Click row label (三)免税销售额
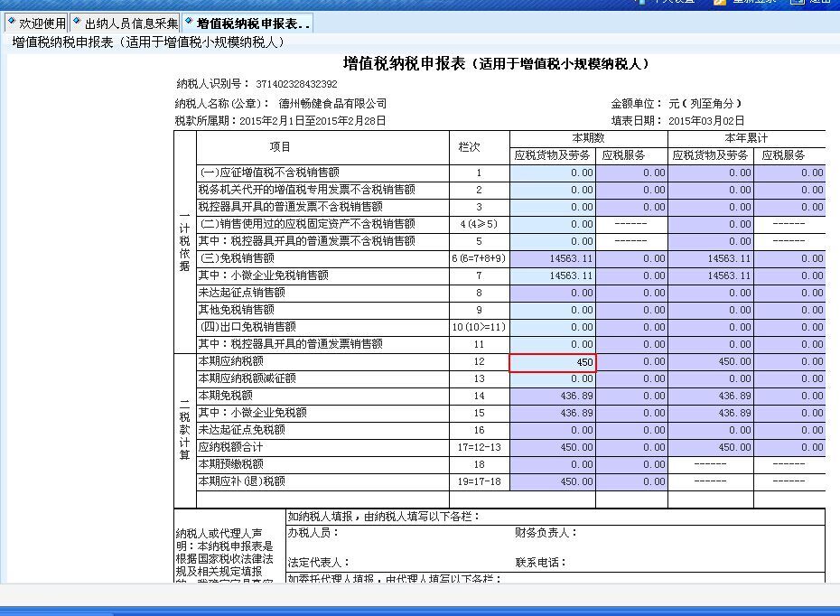 [x=237, y=258]
